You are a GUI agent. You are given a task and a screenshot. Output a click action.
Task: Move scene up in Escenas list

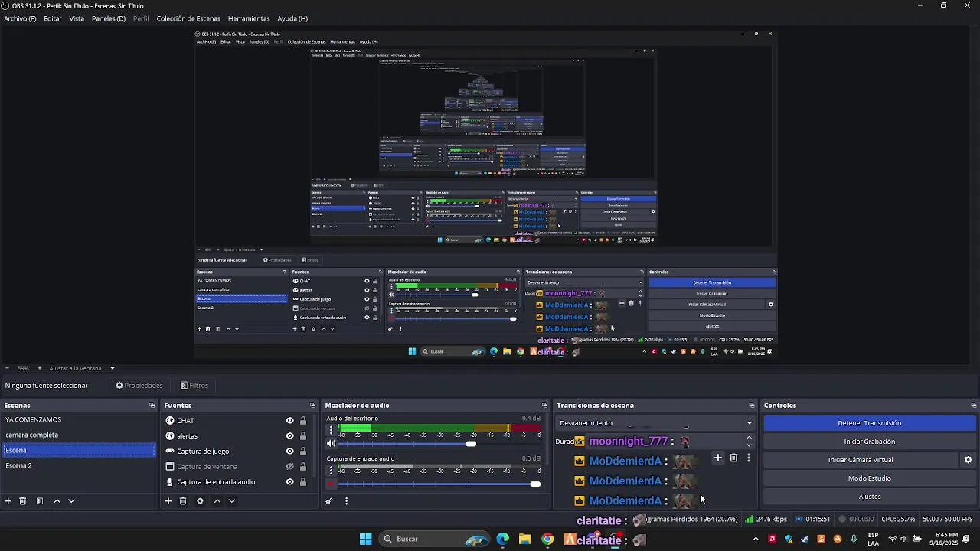(x=57, y=501)
